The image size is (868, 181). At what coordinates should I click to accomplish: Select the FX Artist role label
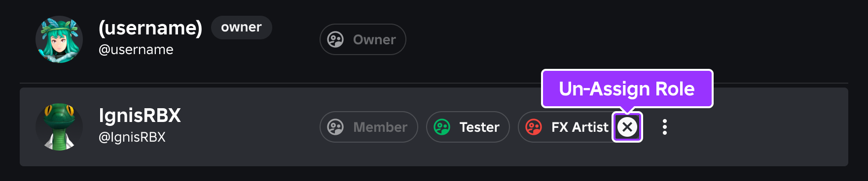pyautogui.click(x=579, y=127)
